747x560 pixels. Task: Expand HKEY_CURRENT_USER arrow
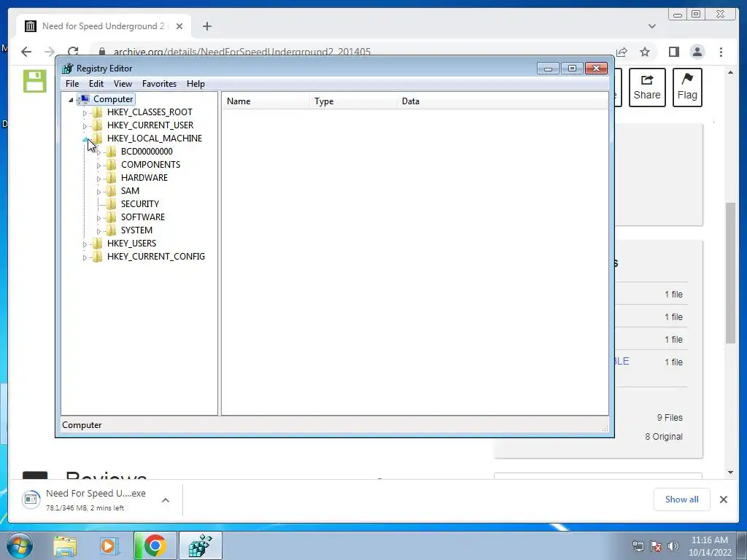point(85,126)
